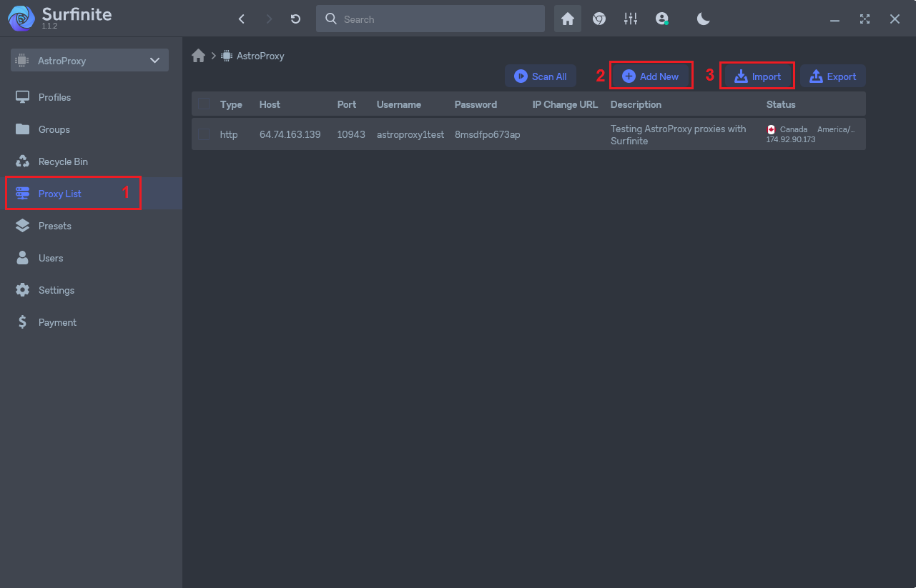
Task: Click the Port column header
Action: point(347,104)
